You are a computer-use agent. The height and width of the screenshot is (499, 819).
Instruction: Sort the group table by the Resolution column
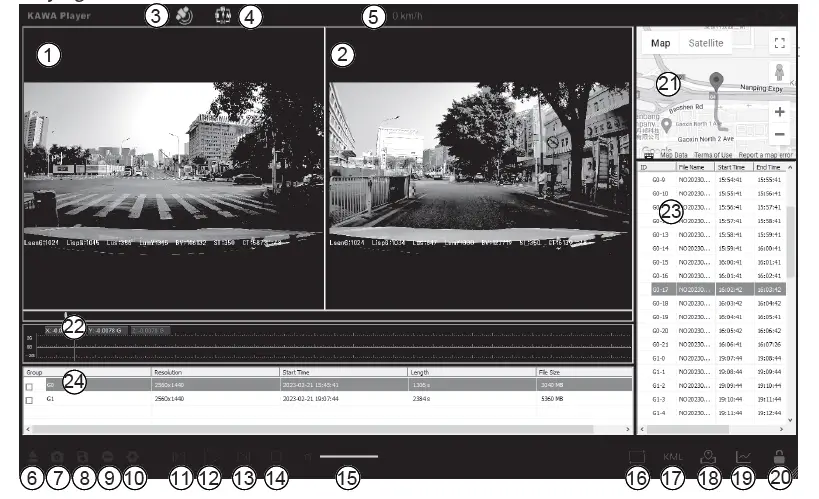(x=215, y=372)
